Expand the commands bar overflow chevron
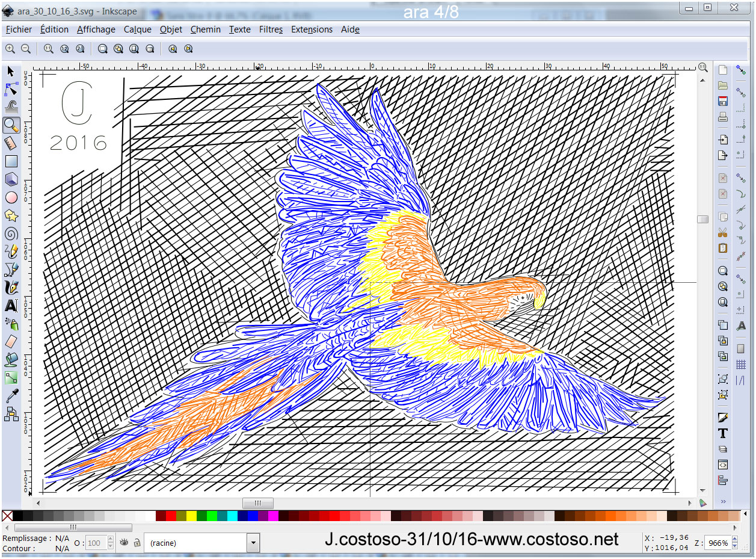The width and height of the screenshot is (756, 559). click(723, 501)
